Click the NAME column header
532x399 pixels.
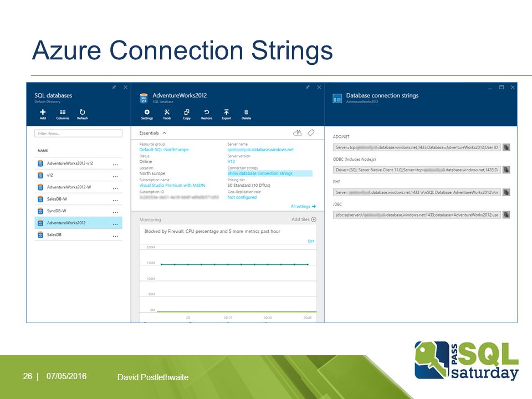[43, 150]
